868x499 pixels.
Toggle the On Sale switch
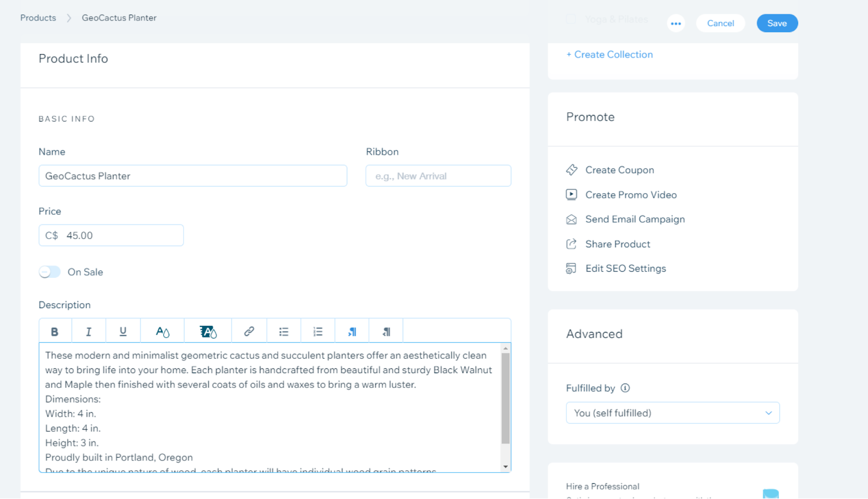(49, 272)
